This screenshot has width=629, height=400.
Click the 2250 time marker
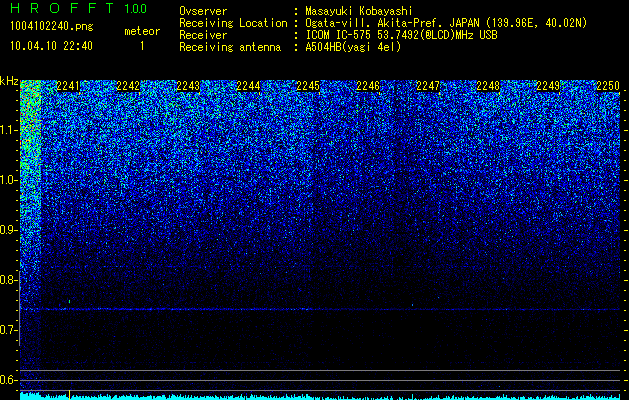608,86
